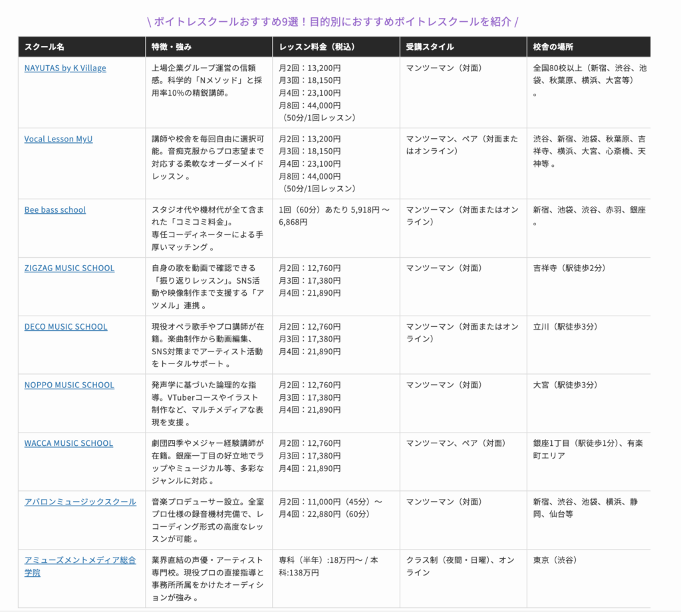Open the Vocal Lesson MyU link
The height and width of the screenshot is (616, 681).
59,139
